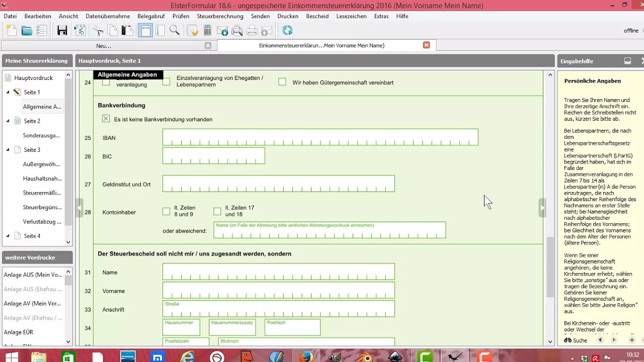Click the binoculars Suche icon
The height and width of the screenshot is (362, 644).
tap(568, 340)
